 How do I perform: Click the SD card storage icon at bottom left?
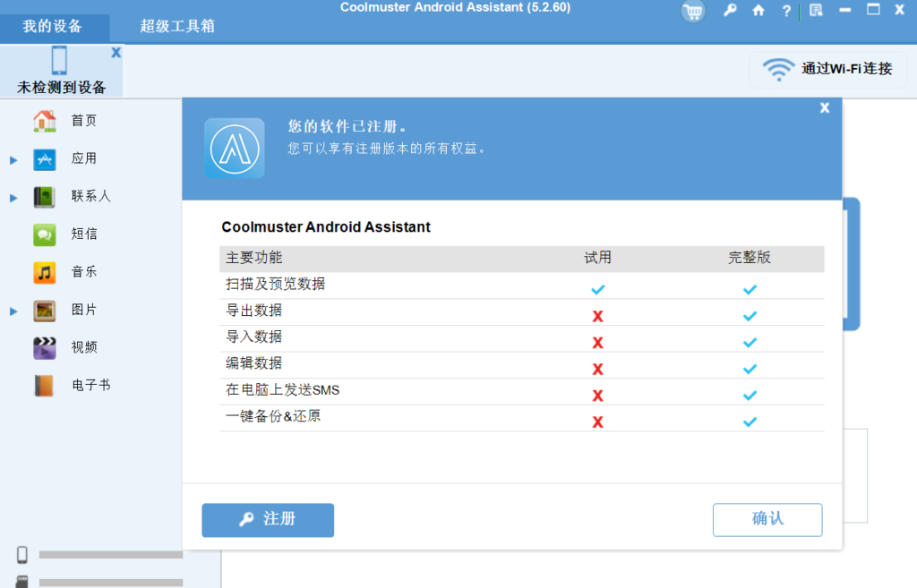click(22, 582)
